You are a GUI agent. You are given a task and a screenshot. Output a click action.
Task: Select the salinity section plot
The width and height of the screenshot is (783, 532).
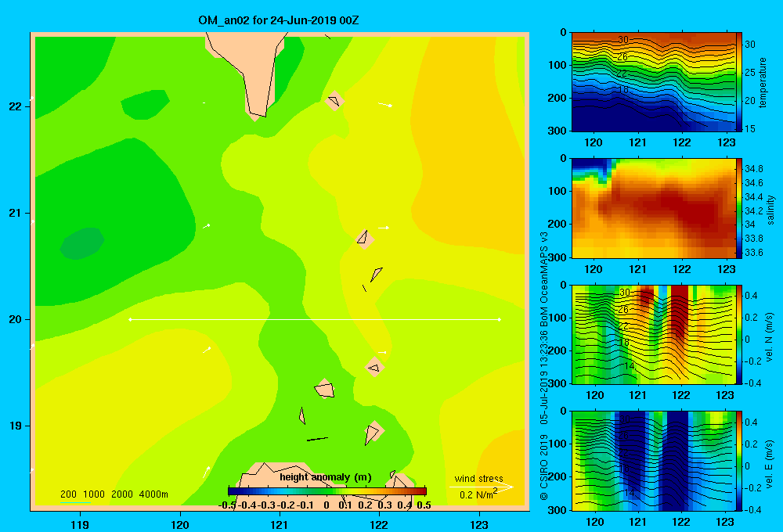point(654,208)
